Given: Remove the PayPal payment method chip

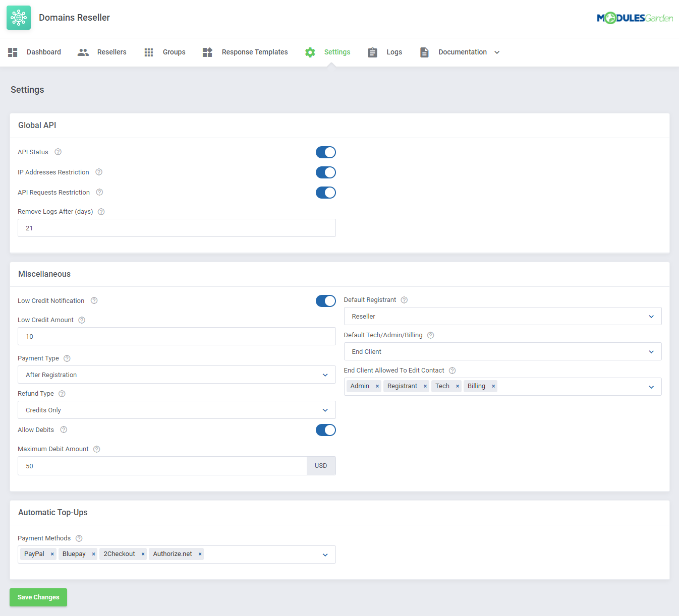Looking at the screenshot, I should [x=52, y=553].
